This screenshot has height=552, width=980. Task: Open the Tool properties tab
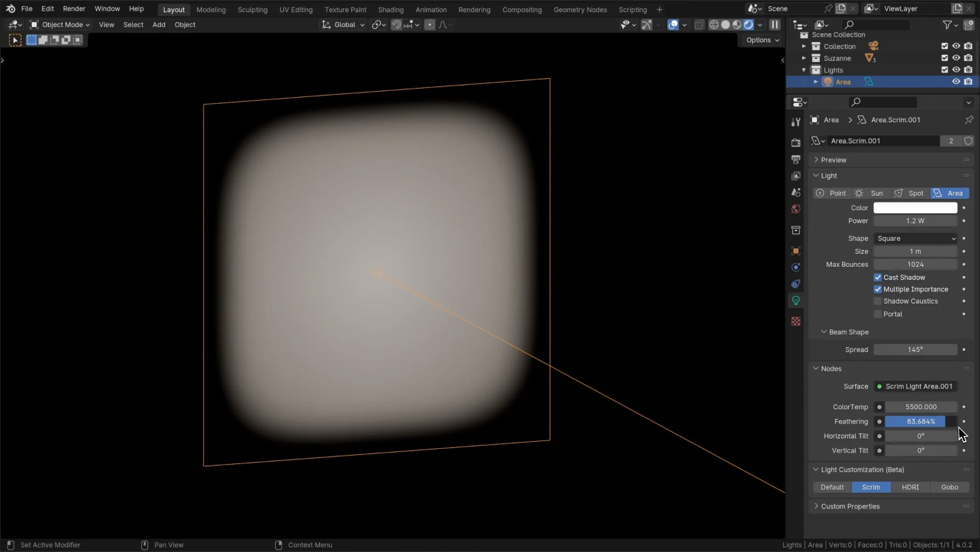pos(796,122)
